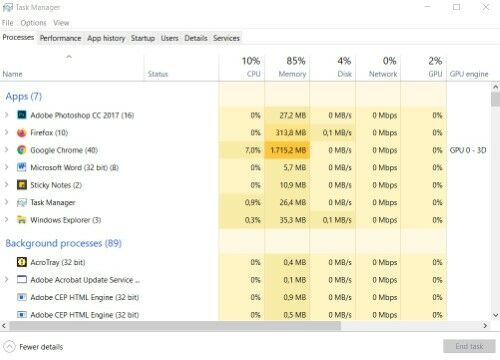
Task: Click the vertical scrollbar up arrow
Action: coord(496,87)
